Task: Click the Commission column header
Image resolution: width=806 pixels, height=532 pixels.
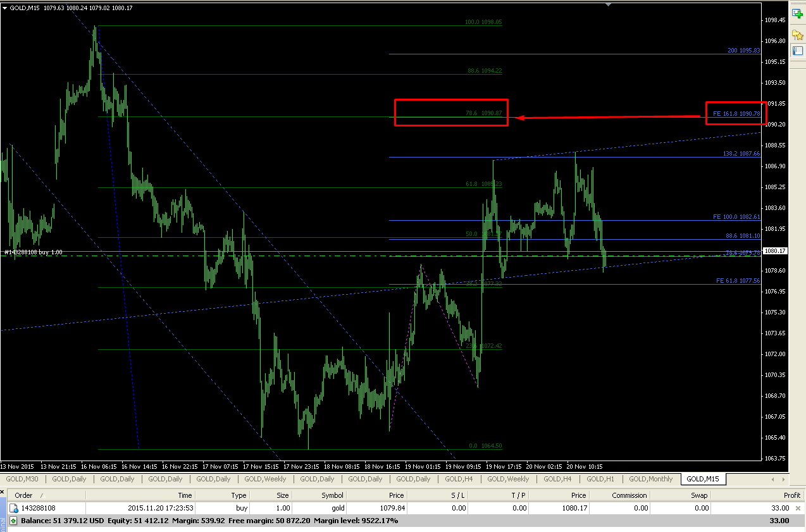Action: point(629,495)
